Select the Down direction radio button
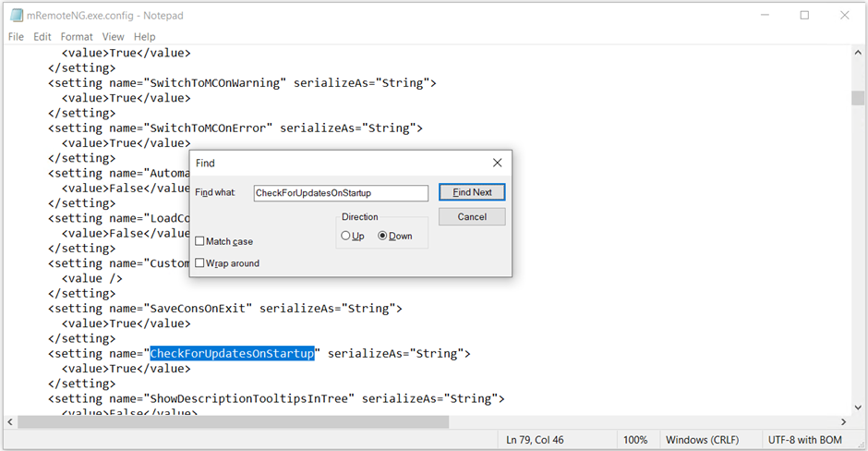 382,236
